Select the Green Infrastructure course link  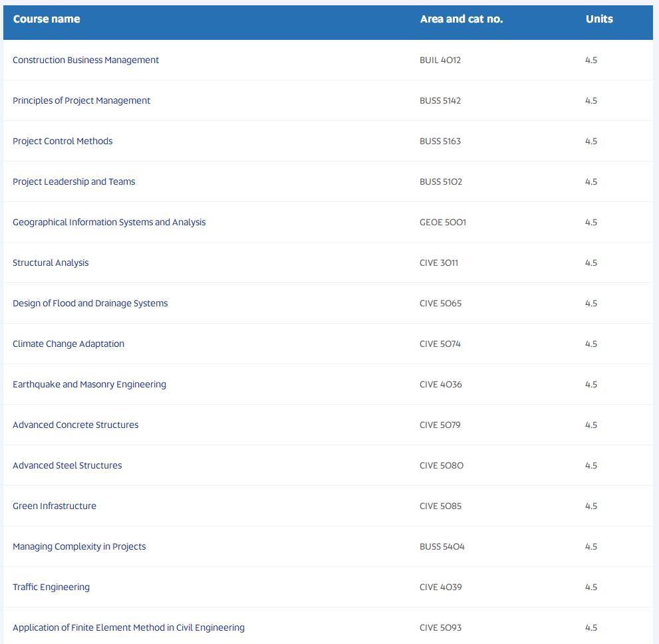point(55,506)
